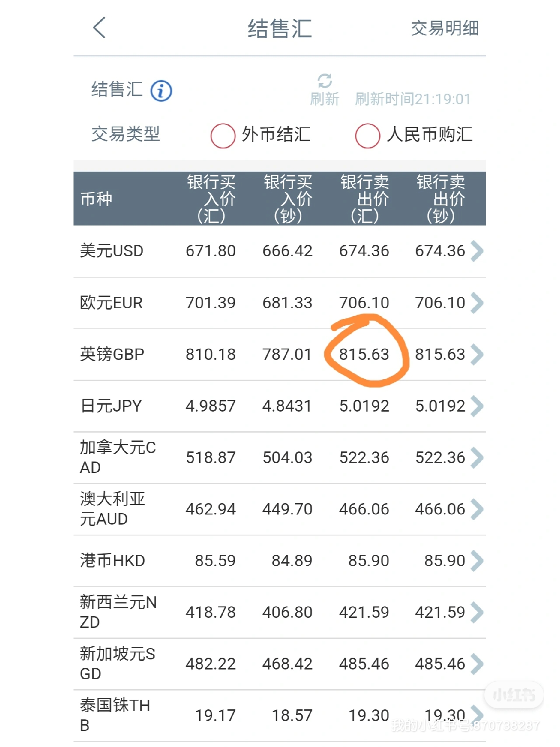The height and width of the screenshot is (747, 560).
Task: Click the first 银行买入价(汇) column header
Action: [211, 199]
